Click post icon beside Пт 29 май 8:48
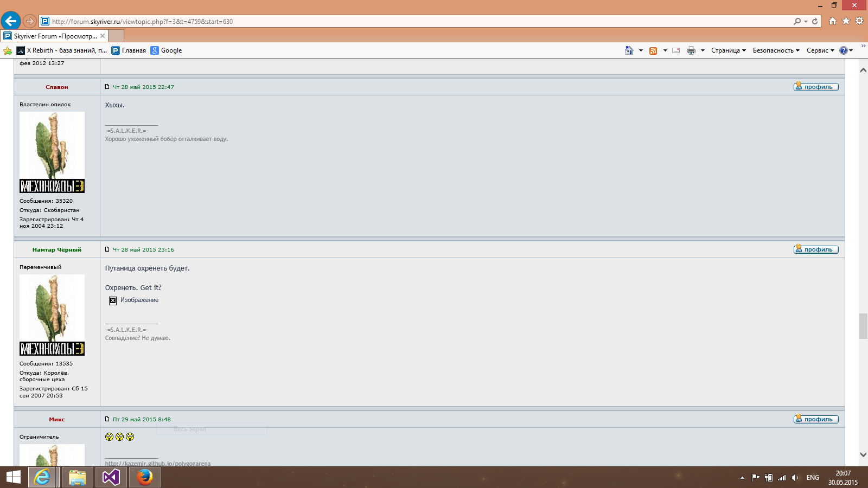 pos(107,419)
